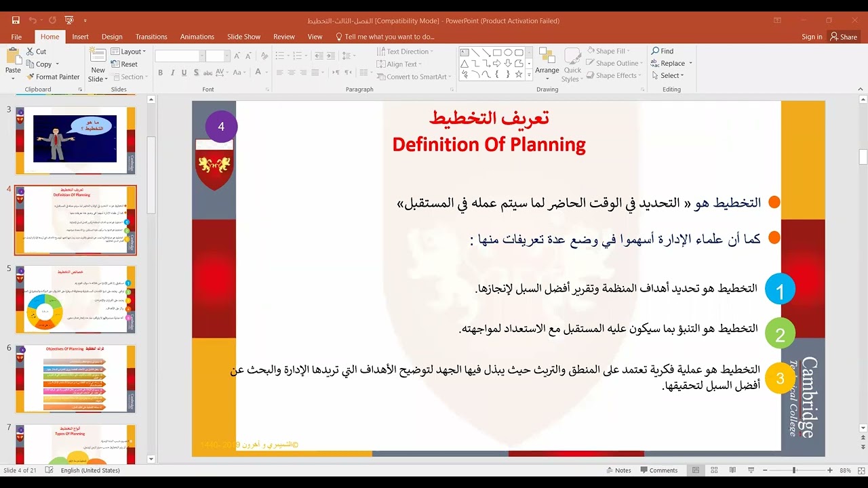Select the Rectangle shape in shapes gallery
The image size is (868, 488).
tap(497, 53)
